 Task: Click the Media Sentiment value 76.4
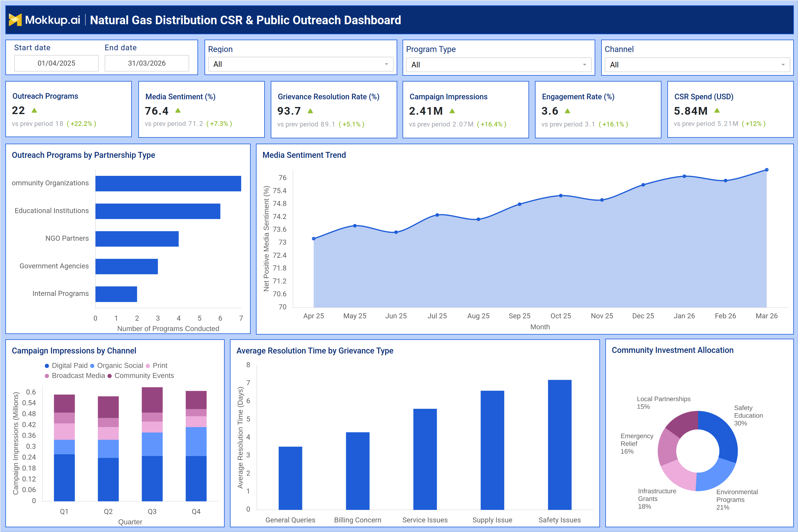click(157, 111)
